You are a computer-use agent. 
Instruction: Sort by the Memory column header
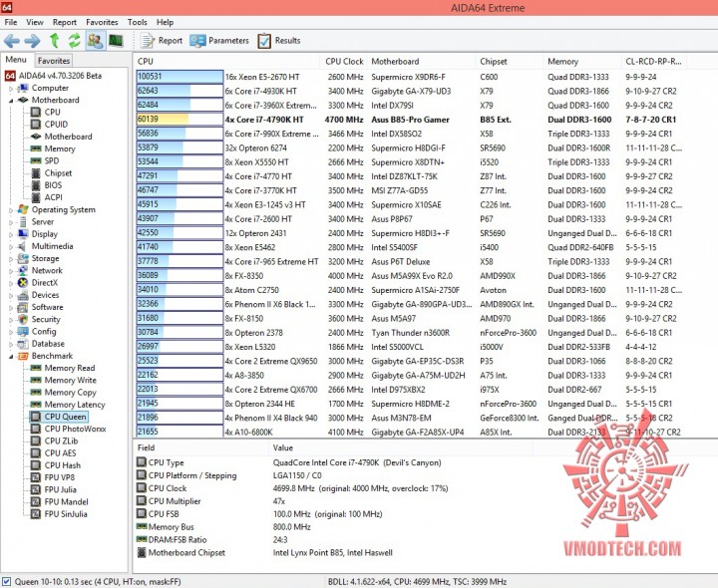[582, 62]
